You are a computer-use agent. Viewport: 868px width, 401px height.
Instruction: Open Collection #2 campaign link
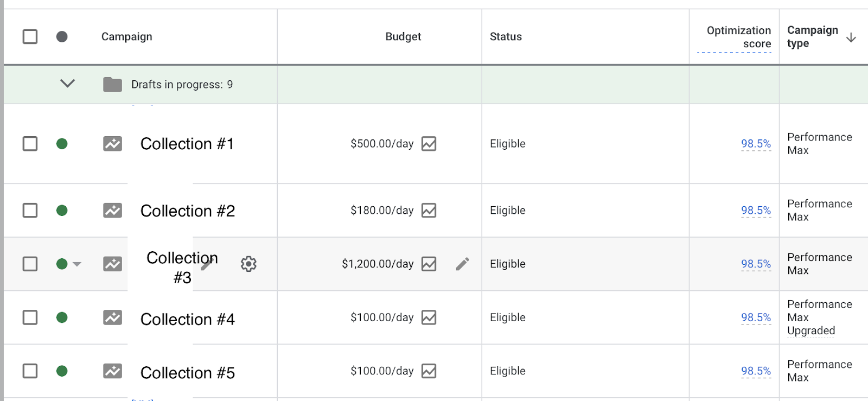[188, 211]
